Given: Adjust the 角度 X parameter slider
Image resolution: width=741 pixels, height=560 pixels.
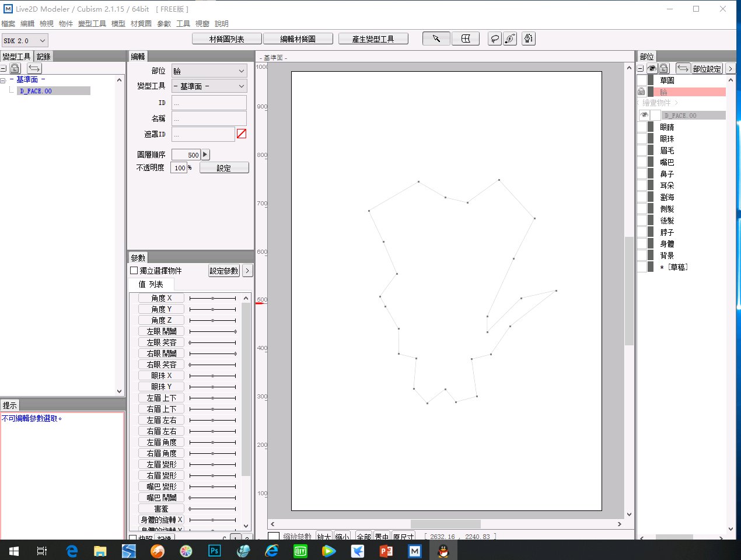Looking at the screenshot, I should 213,298.
